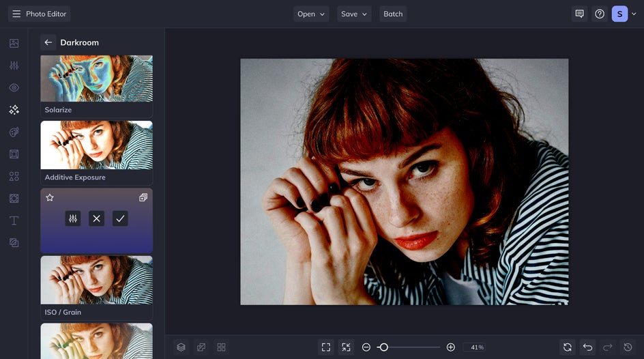Open the Image Manager sidebar icon

pos(14,43)
